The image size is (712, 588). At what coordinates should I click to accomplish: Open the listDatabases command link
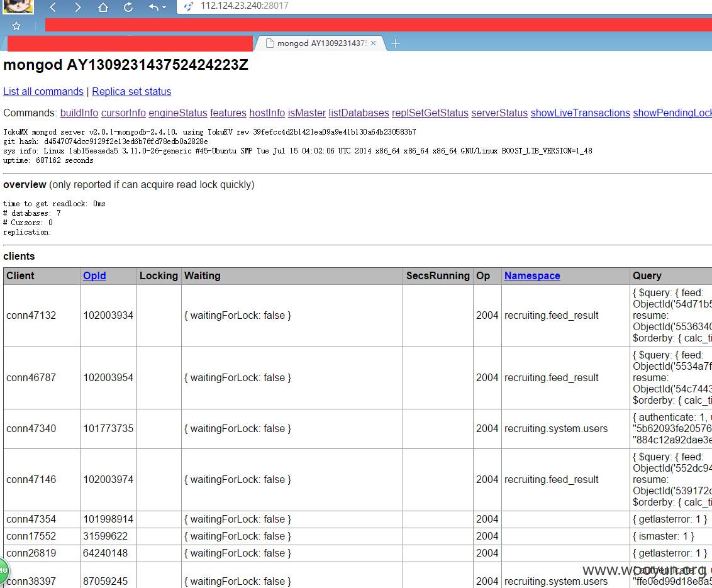click(x=359, y=113)
